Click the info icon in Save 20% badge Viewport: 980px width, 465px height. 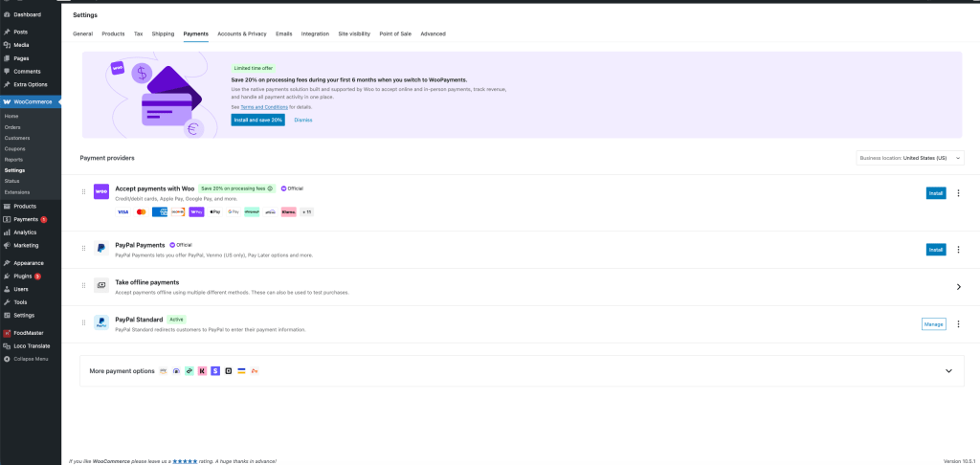click(270, 188)
